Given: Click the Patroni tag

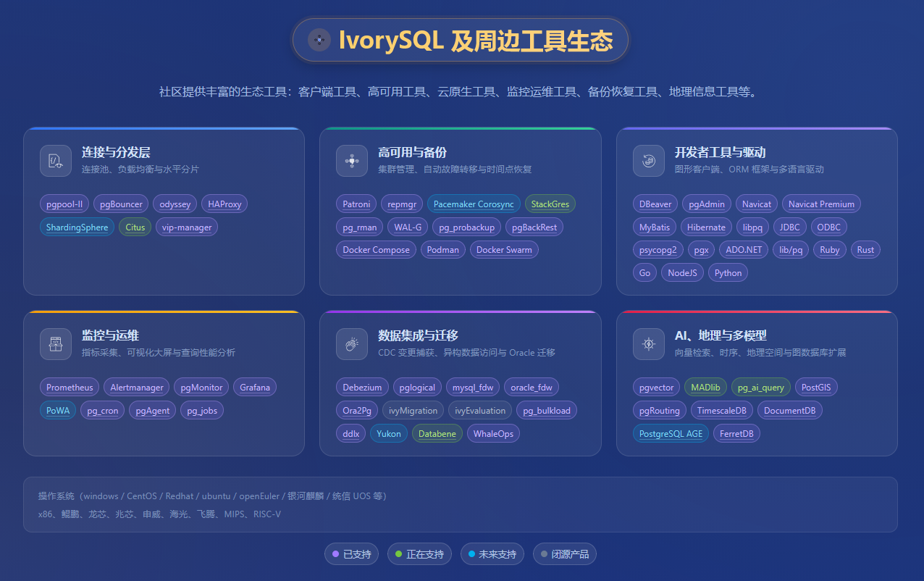Looking at the screenshot, I should point(356,204).
